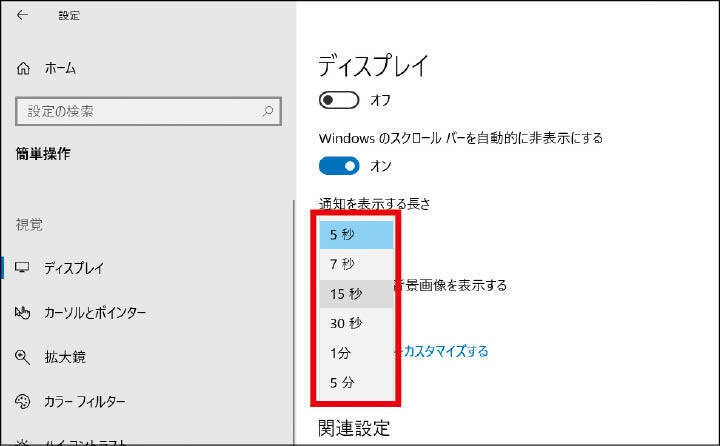Select ディスプレイ in the sidebar
Viewport: 720px width, 446px height.
tap(73, 268)
